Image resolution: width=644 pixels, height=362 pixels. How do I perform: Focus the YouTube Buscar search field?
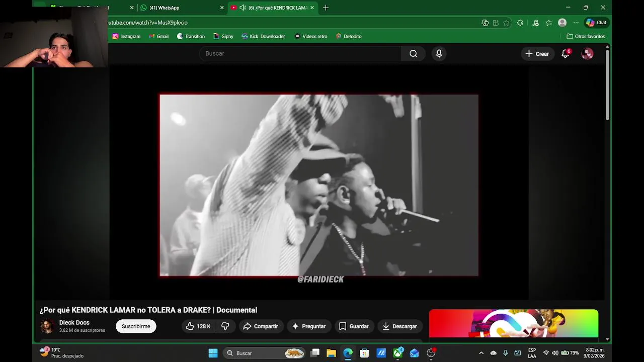[300, 54]
